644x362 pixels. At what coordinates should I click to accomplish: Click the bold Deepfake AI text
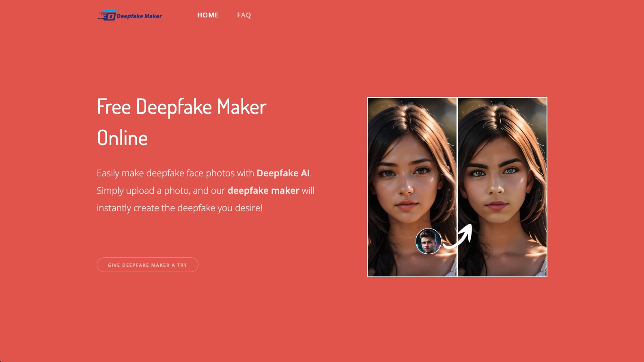coord(283,173)
